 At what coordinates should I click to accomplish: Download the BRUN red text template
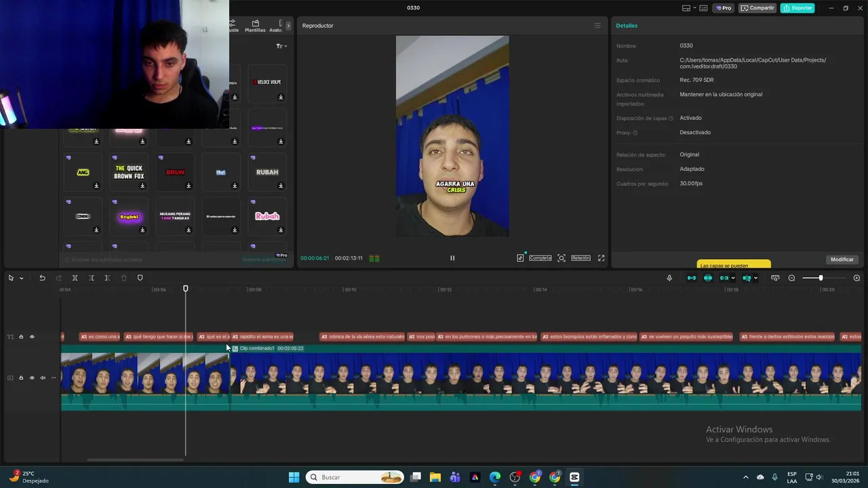[x=189, y=186]
